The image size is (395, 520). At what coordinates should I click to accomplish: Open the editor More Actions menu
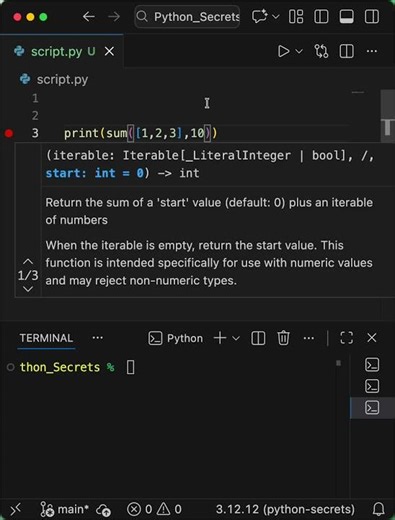pyautogui.click(x=372, y=51)
